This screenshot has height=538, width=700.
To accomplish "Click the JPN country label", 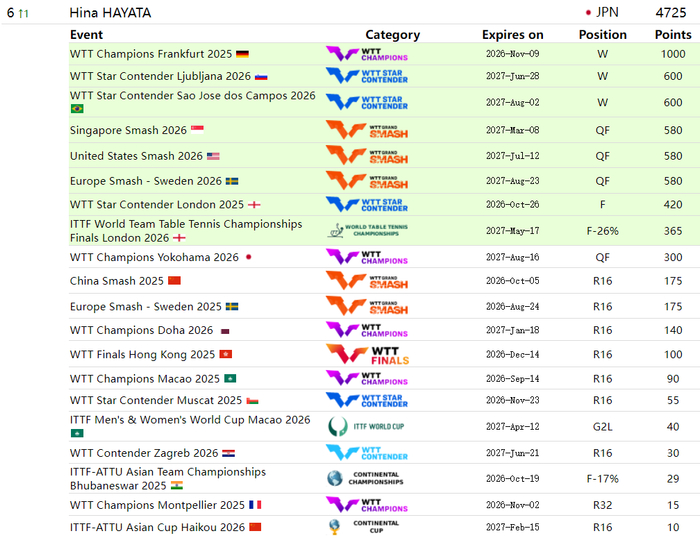I will tap(607, 12).
